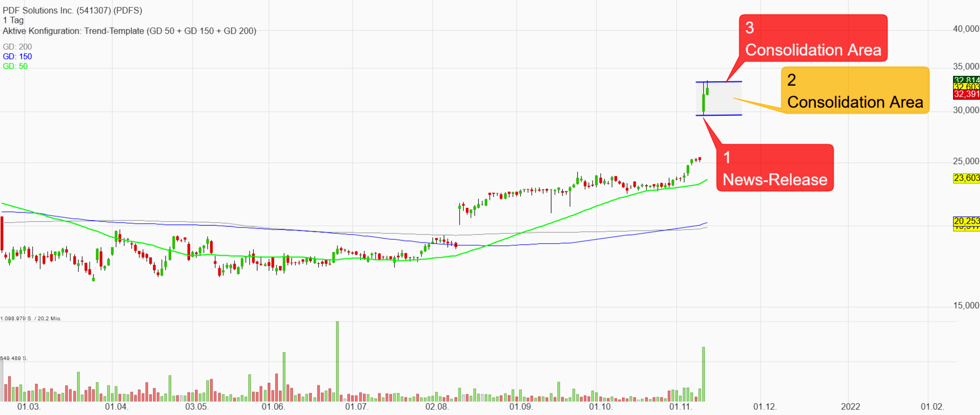
Task: Click the '2022' date axis label
Action: [x=850, y=407]
